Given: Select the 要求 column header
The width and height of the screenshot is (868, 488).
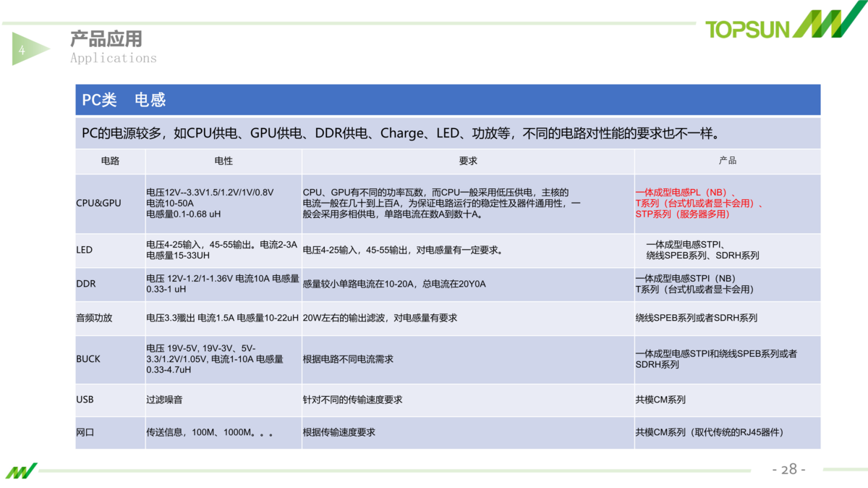Looking at the screenshot, I should [x=468, y=161].
